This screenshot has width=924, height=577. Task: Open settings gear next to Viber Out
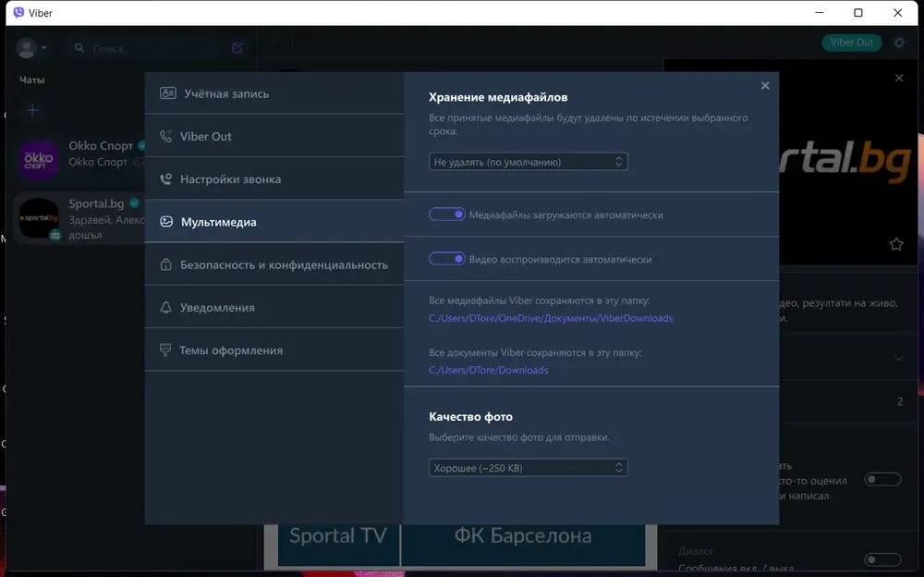[899, 43]
